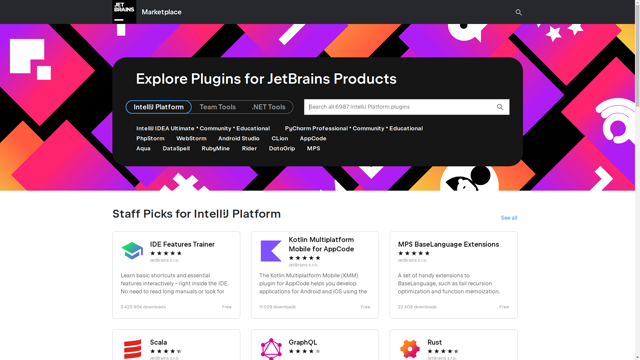
Task: Filter plugins by DataSpell
Action: click(x=176, y=148)
